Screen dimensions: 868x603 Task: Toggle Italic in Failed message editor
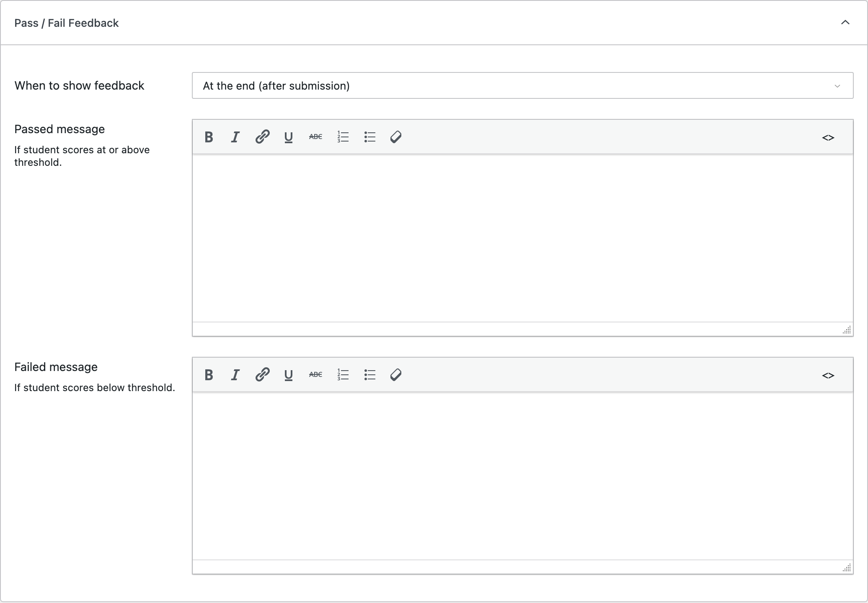tap(235, 375)
